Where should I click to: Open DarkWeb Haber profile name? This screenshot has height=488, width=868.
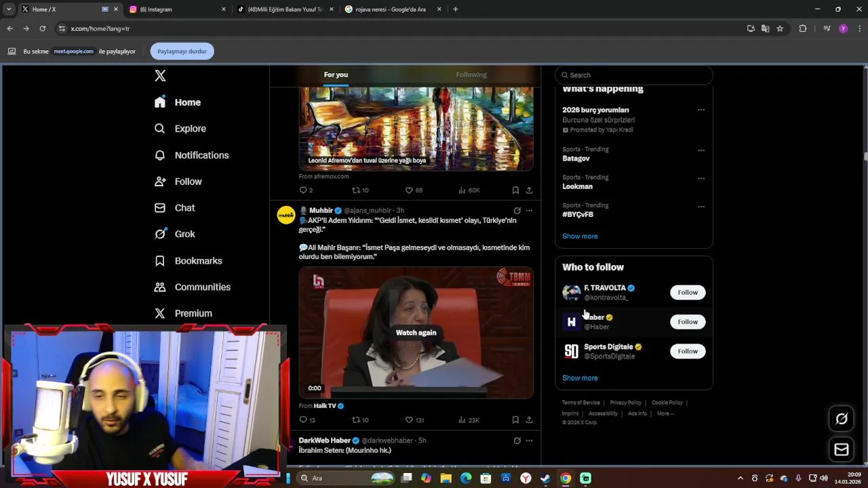point(325,441)
